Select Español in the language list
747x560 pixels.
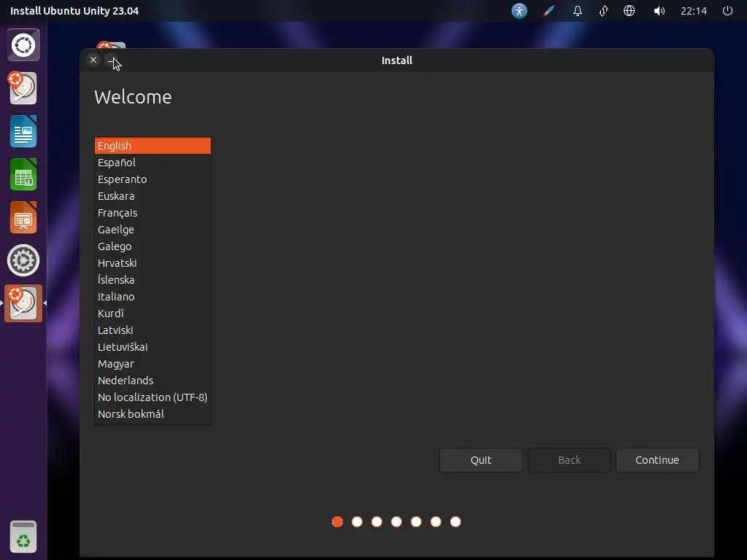click(x=152, y=163)
